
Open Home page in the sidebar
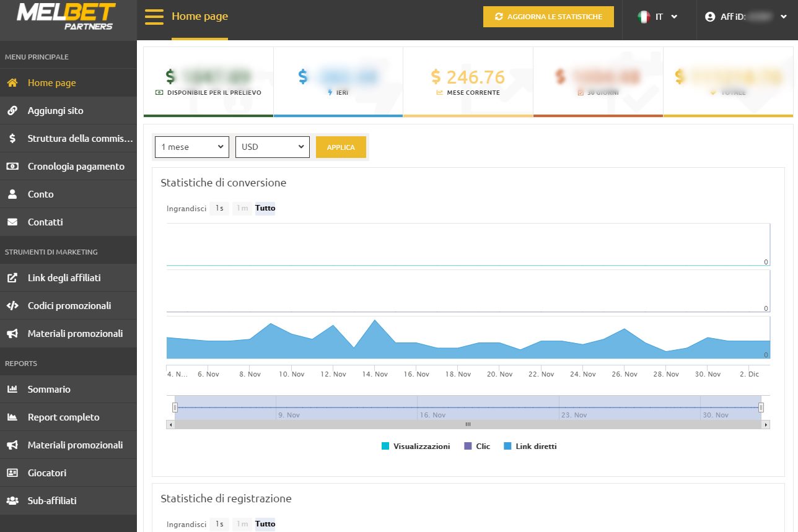(68, 82)
